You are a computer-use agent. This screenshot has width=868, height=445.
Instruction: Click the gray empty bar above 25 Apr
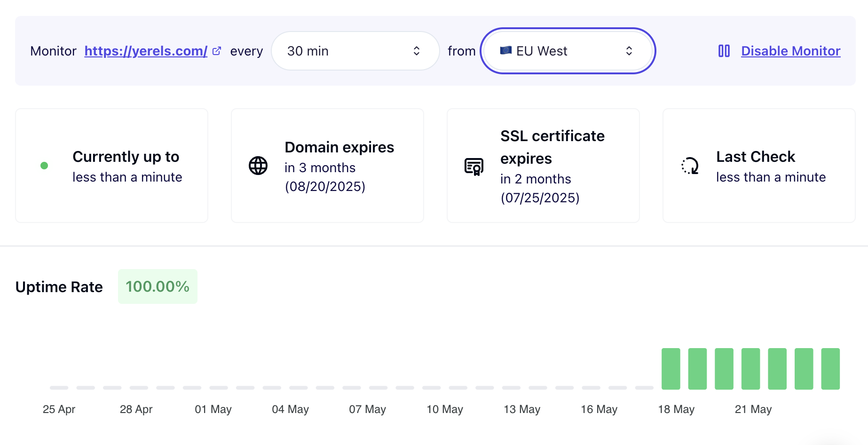pos(59,388)
